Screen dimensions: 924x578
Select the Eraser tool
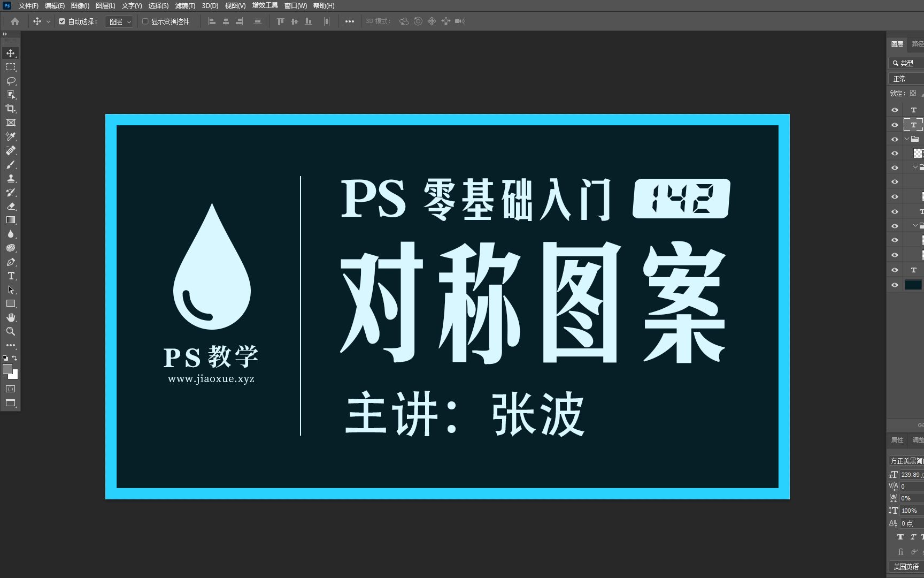pyautogui.click(x=11, y=206)
